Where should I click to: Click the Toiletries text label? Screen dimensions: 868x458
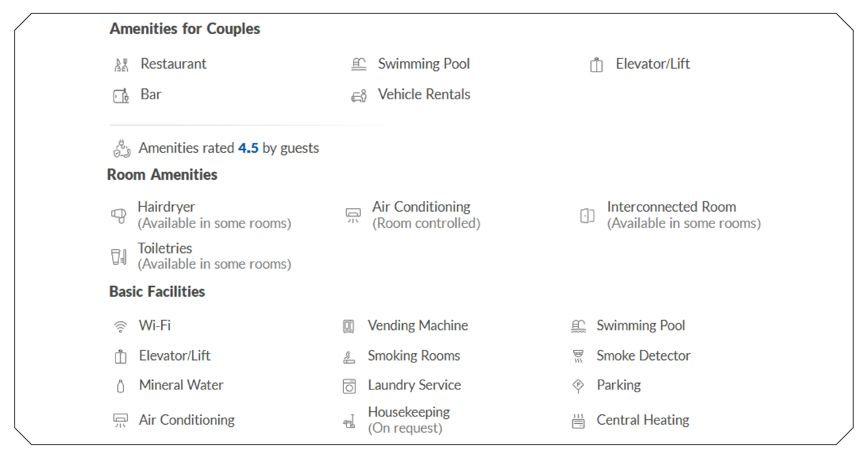[165, 249]
